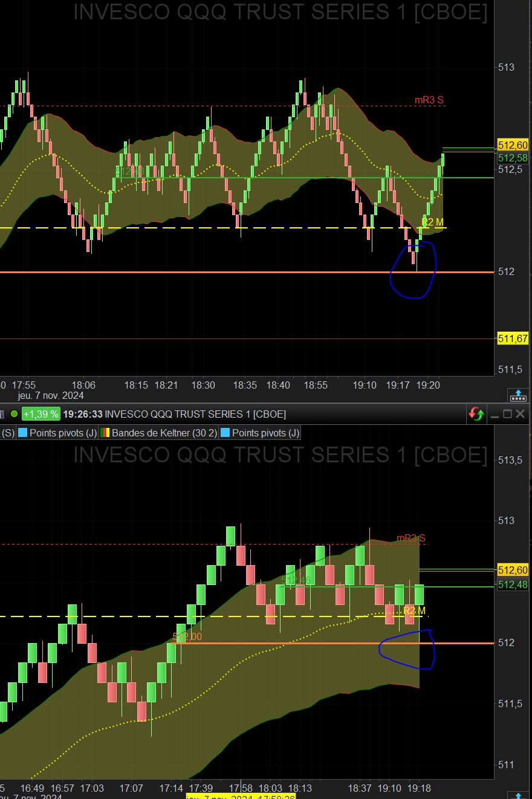This screenshot has width=532, height=799.
Task: Select the mR3 S pivot label on lower chart
Action: coord(411,538)
